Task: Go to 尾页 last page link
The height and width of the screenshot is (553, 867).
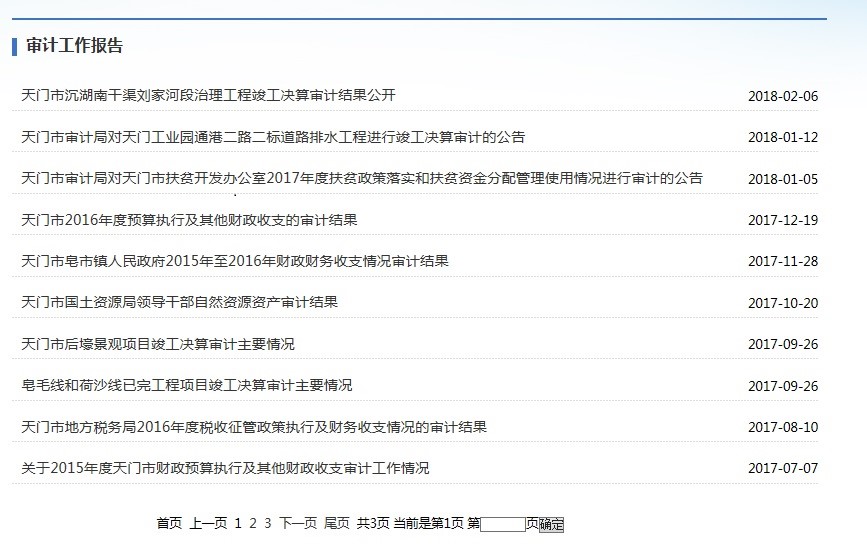Action: click(337, 523)
